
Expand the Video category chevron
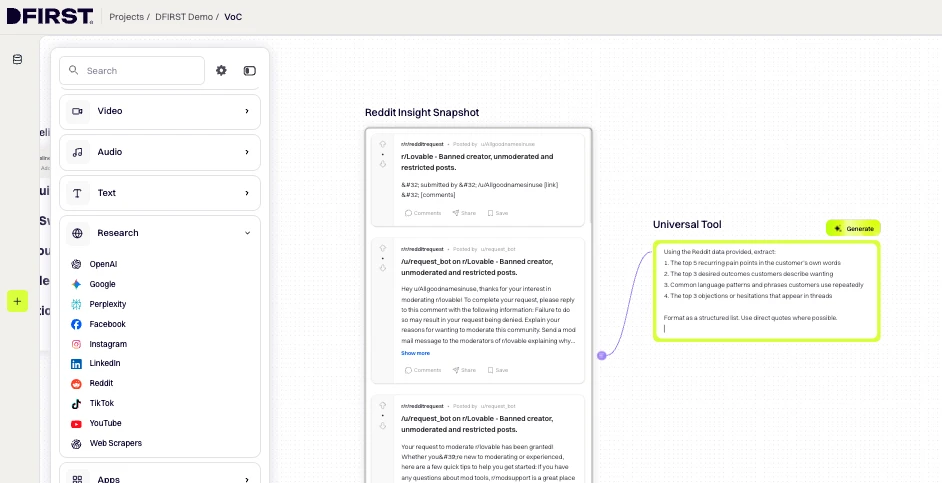click(x=247, y=111)
